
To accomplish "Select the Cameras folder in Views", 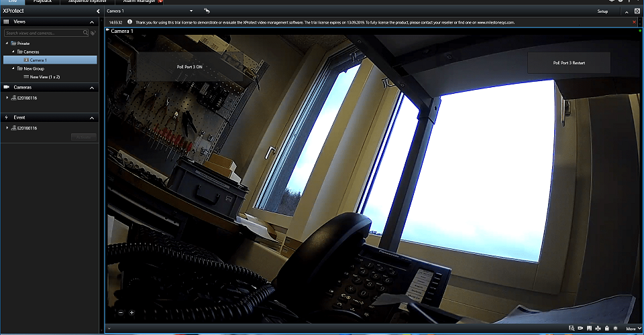I will pyautogui.click(x=28, y=52).
